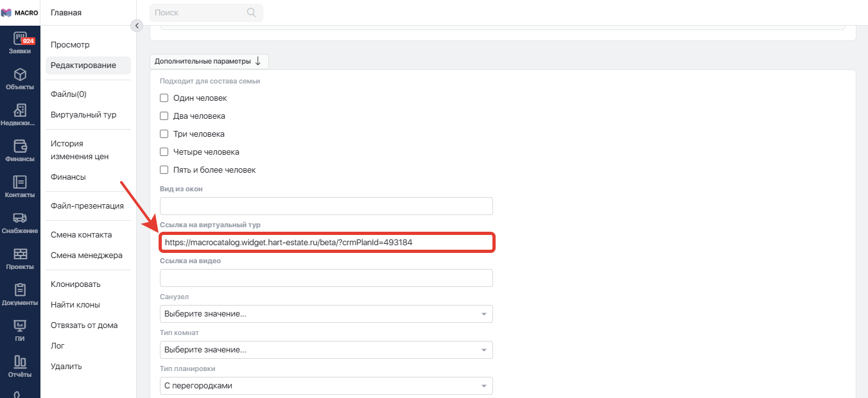Click the search magnifier icon
The height and width of the screenshot is (398, 868).
[x=252, y=12]
